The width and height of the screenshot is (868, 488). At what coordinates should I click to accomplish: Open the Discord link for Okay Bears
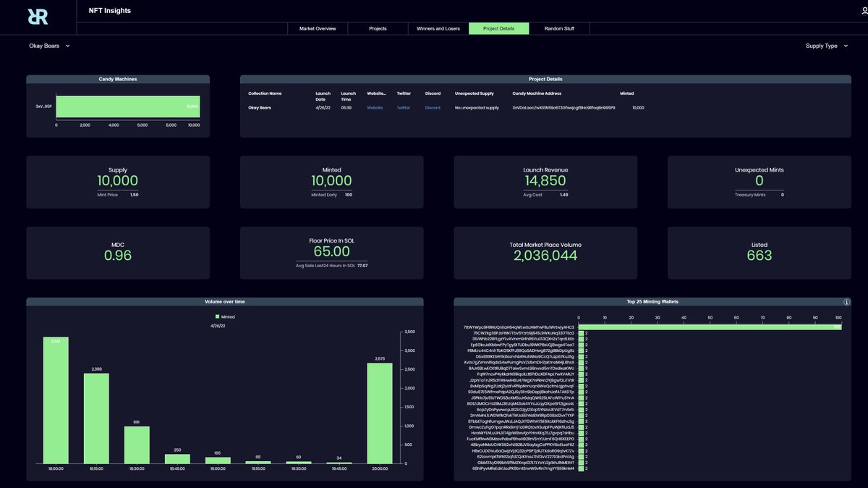433,108
